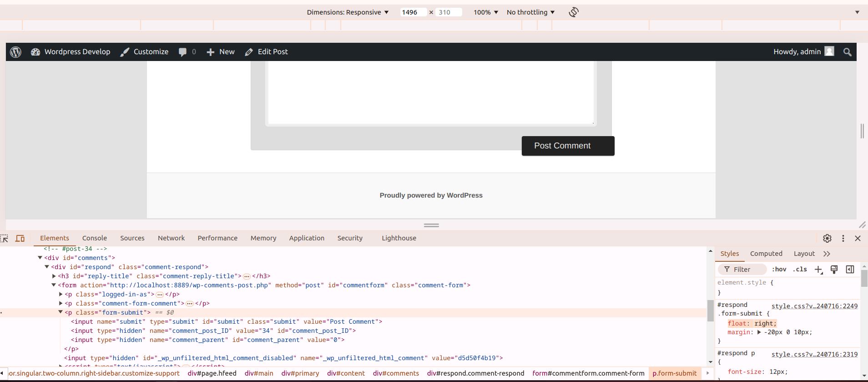Image resolution: width=868 pixels, height=382 pixels.
Task: Click the rotate viewport icon
Action: [574, 12]
